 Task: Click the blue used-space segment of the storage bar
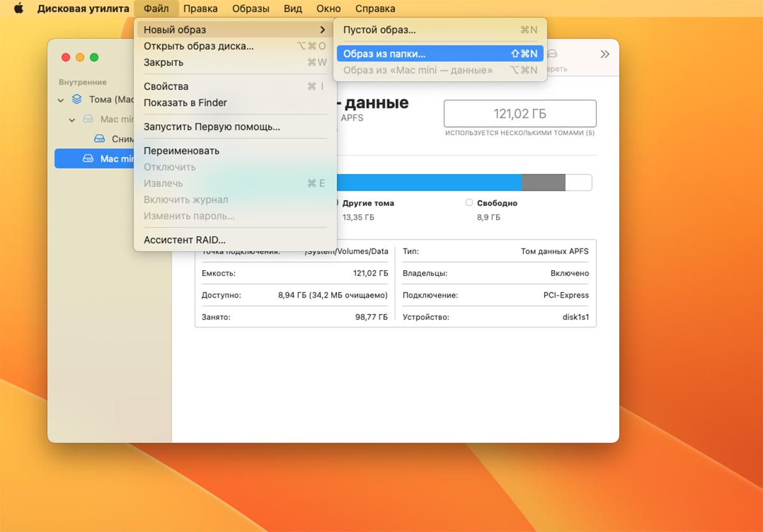pyautogui.click(x=426, y=182)
